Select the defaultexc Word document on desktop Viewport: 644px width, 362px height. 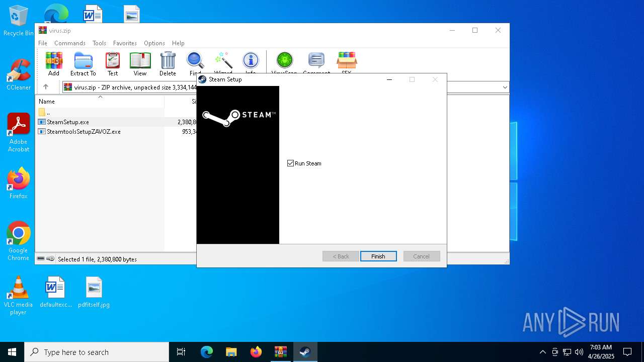tap(55, 292)
